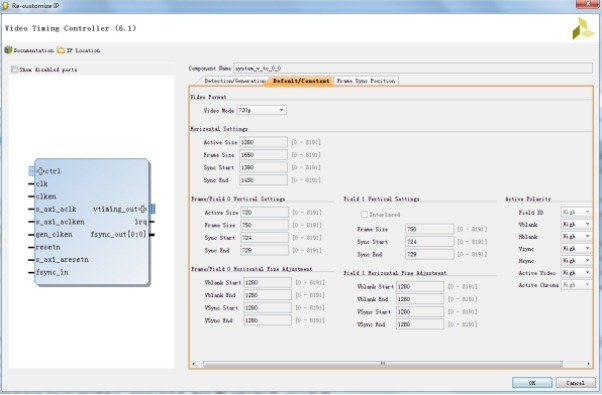
Task: Click the fsync_in port label
Action: [52, 273]
